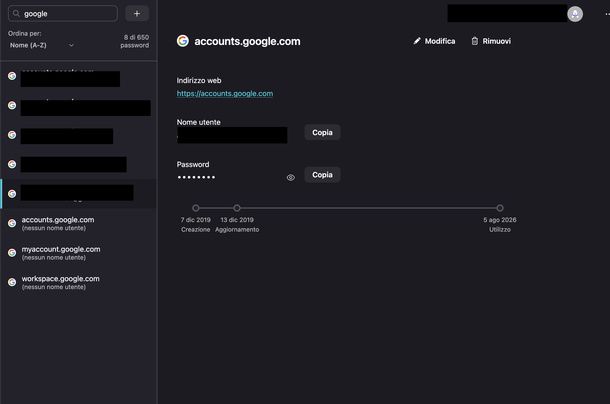
Task: Open the https://accounts.google.com link
Action: [225, 93]
